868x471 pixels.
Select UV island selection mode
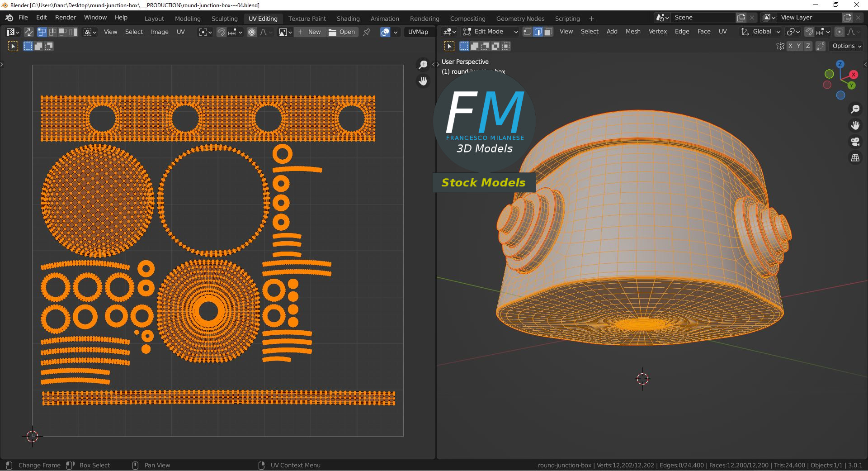tap(73, 32)
